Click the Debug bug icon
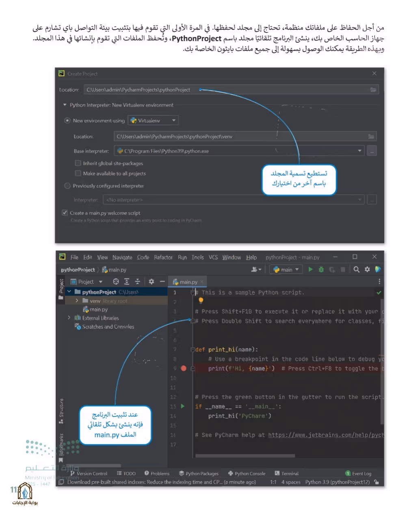 coord(321,269)
